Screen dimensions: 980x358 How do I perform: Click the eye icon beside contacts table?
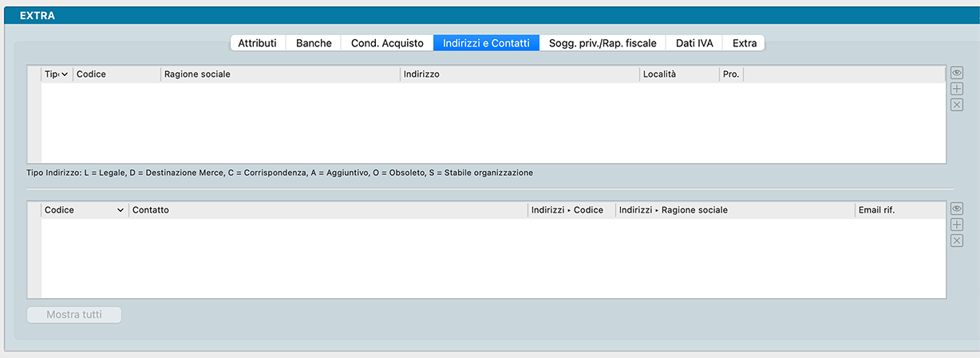click(x=957, y=209)
